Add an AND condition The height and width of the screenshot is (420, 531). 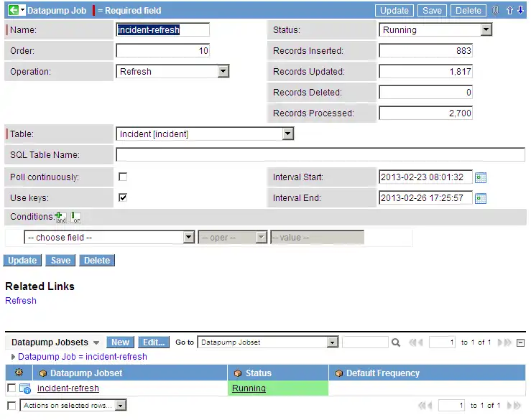click(x=61, y=218)
